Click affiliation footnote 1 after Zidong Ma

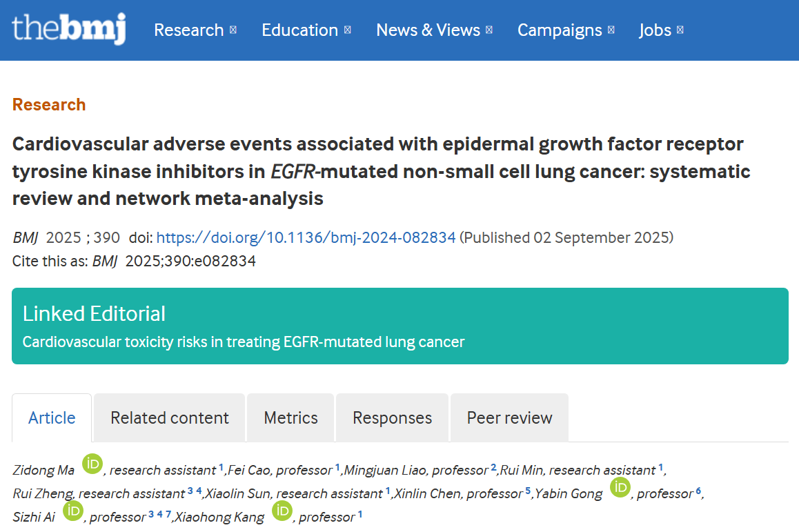pos(221,467)
